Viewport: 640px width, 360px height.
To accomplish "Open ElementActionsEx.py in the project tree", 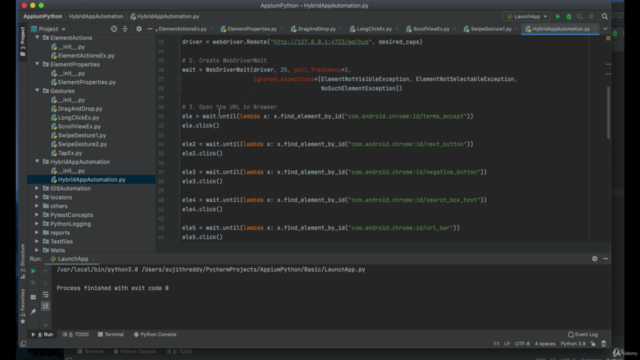I will (x=86, y=56).
